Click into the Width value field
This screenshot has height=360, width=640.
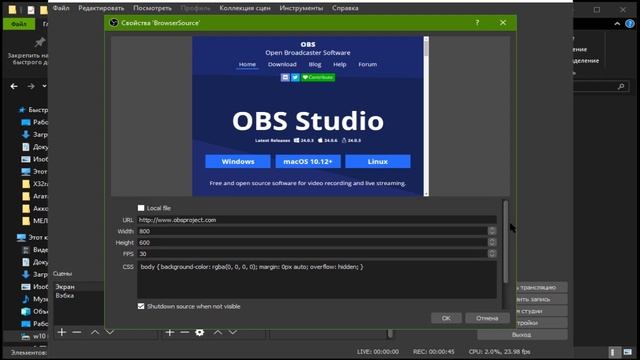pyautogui.click(x=312, y=231)
